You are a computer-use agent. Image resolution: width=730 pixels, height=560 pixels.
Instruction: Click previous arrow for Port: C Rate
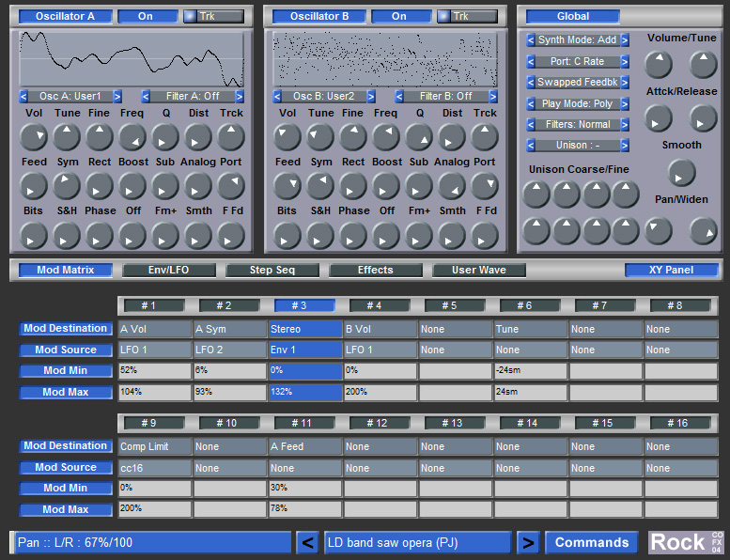pos(531,61)
